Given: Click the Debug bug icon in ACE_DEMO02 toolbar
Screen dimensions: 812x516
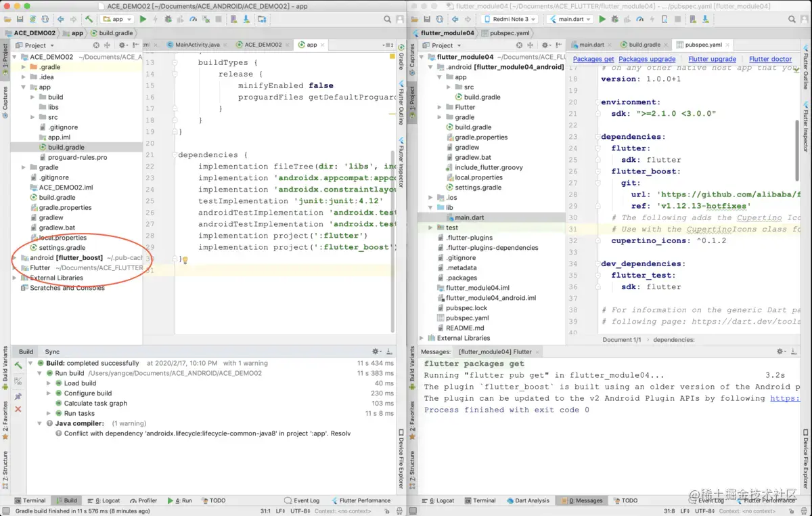Looking at the screenshot, I should [168, 19].
